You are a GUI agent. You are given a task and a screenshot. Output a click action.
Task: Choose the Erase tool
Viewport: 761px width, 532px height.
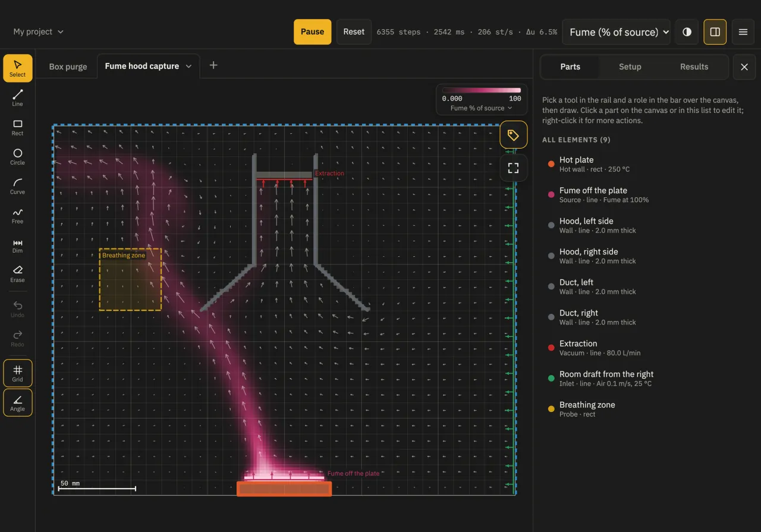pos(17,274)
